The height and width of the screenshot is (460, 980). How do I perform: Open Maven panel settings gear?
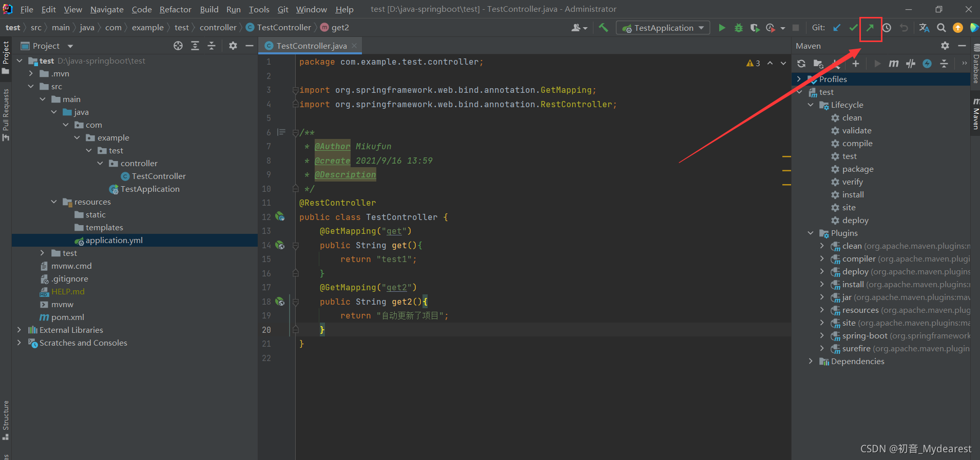[945, 46]
